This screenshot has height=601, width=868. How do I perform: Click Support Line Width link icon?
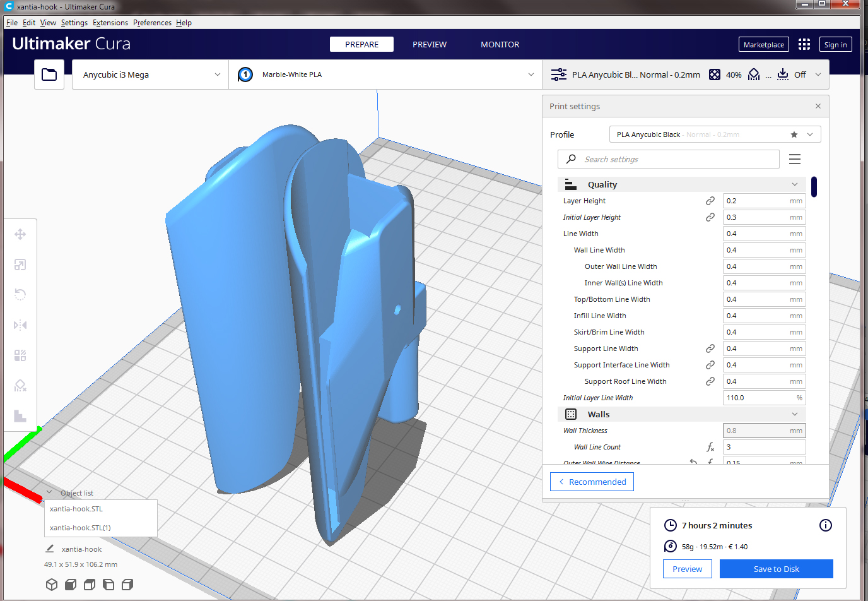coord(710,348)
